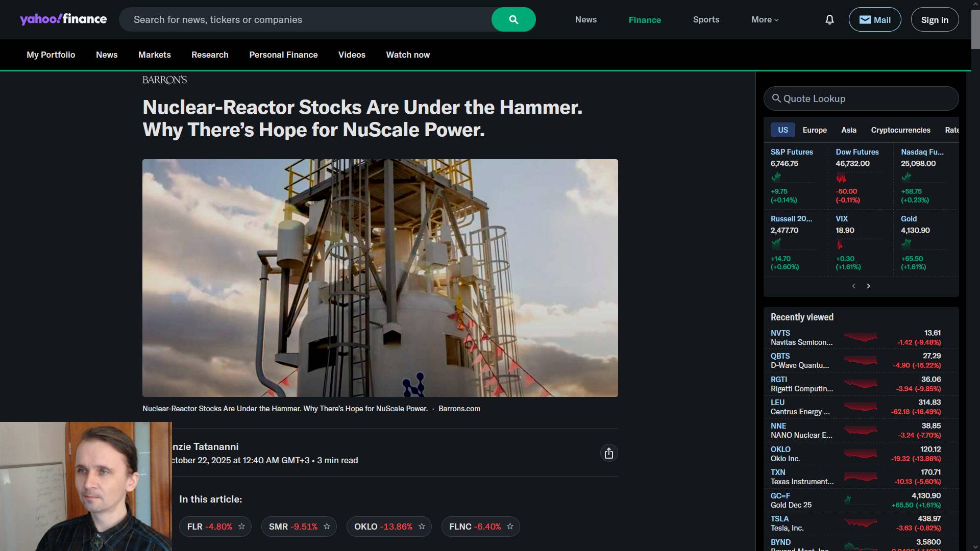Add OKLO to watchlist via star
Screen dimensions: 980x551
[422, 527]
